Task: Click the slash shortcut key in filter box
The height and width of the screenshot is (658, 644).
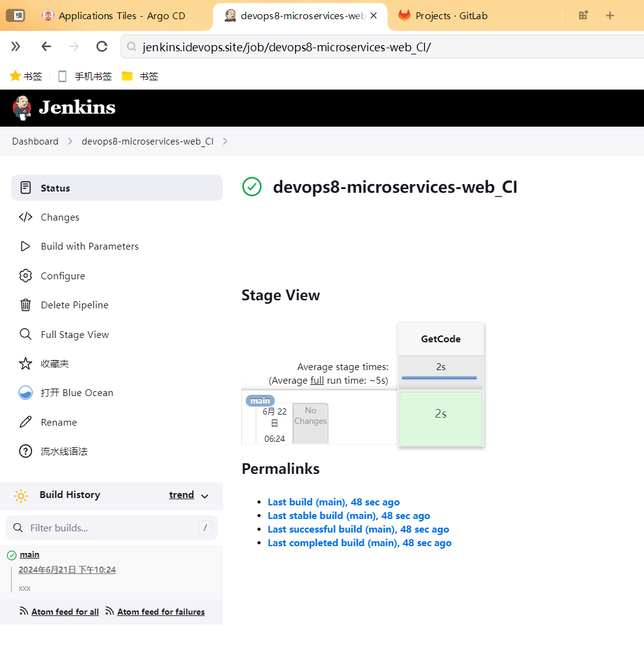Action: coord(205,528)
